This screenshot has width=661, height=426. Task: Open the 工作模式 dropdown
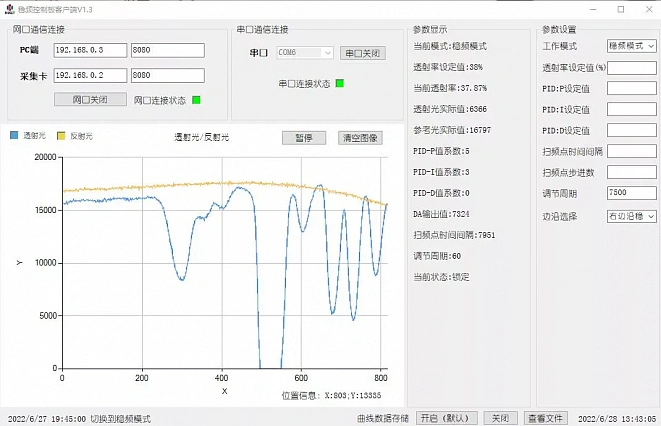click(631, 46)
